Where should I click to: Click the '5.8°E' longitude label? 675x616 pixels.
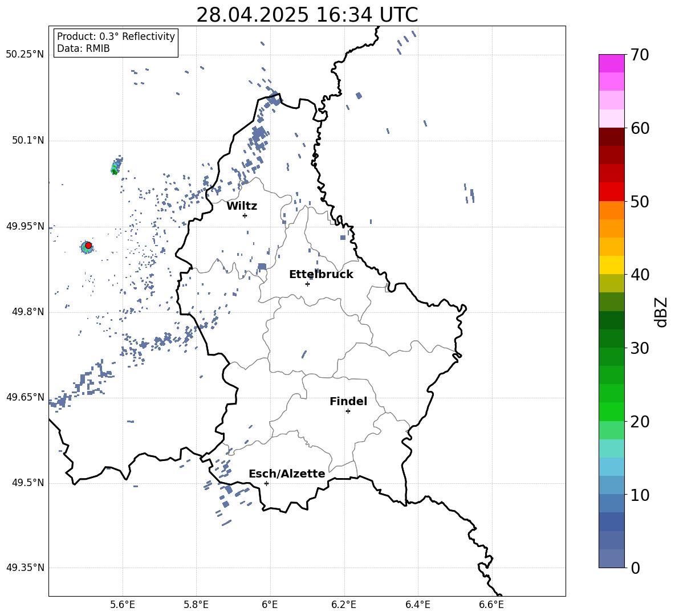pos(196,605)
